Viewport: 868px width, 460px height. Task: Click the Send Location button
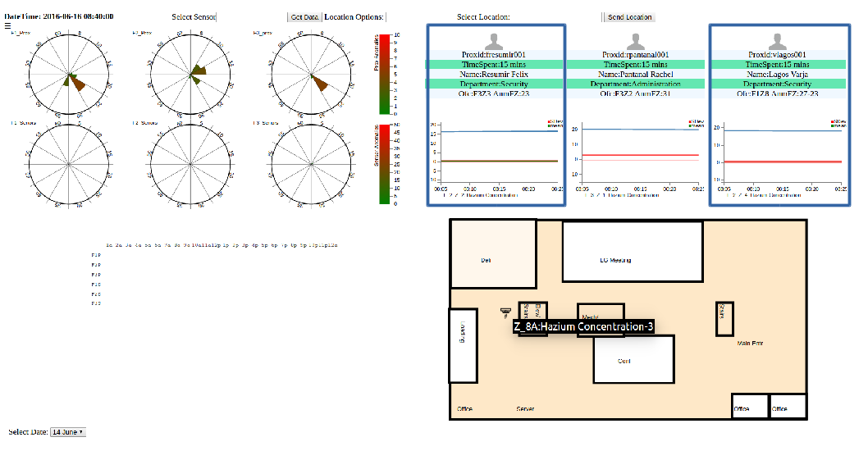[x=630, y=17]
